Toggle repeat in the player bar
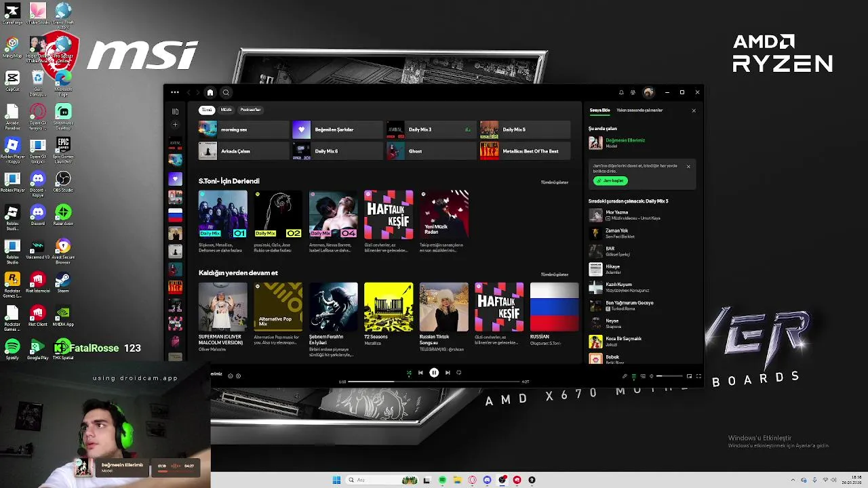The height and width of the screenshot is (488, 868). click(459, 373)
